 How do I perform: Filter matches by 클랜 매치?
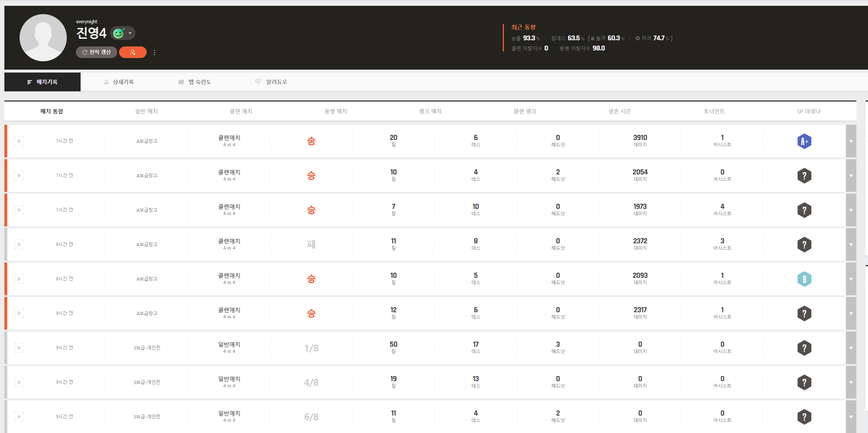click(x=241, y=111)
